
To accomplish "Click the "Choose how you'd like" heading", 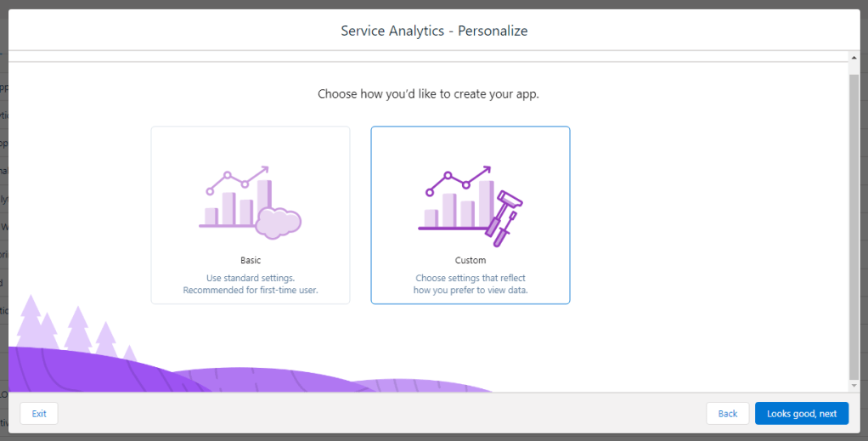I will pyautogui.click(x=428, y=93).
